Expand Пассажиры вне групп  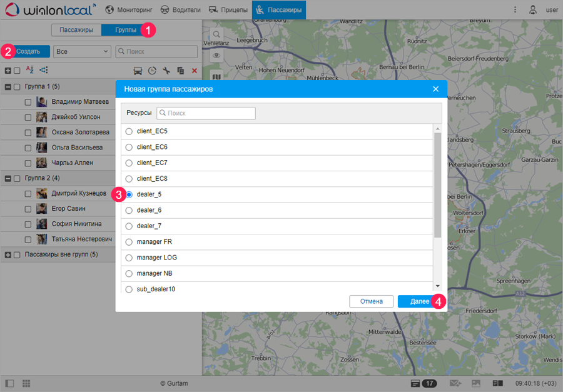coord(8,255)
